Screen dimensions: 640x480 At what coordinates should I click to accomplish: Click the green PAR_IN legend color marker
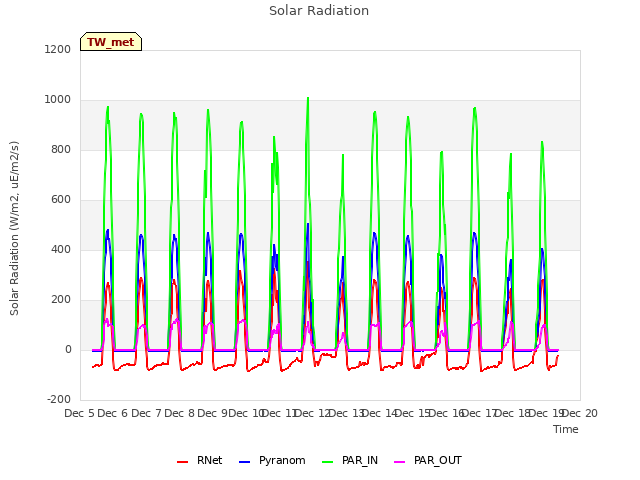click(x=328, y=462)
